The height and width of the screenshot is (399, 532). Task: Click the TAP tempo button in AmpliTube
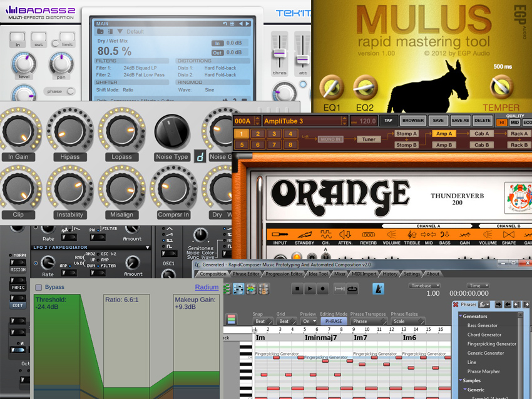coord(388,121)
